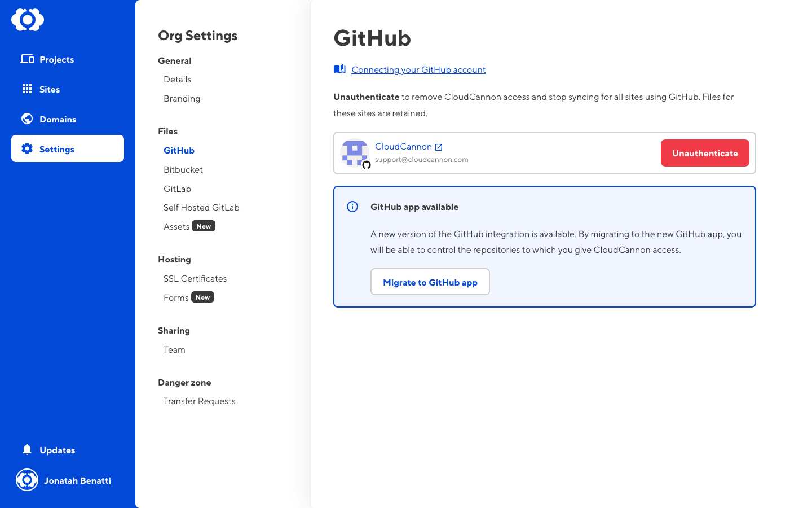Select GitHub under Files

[x=179, y=151]
